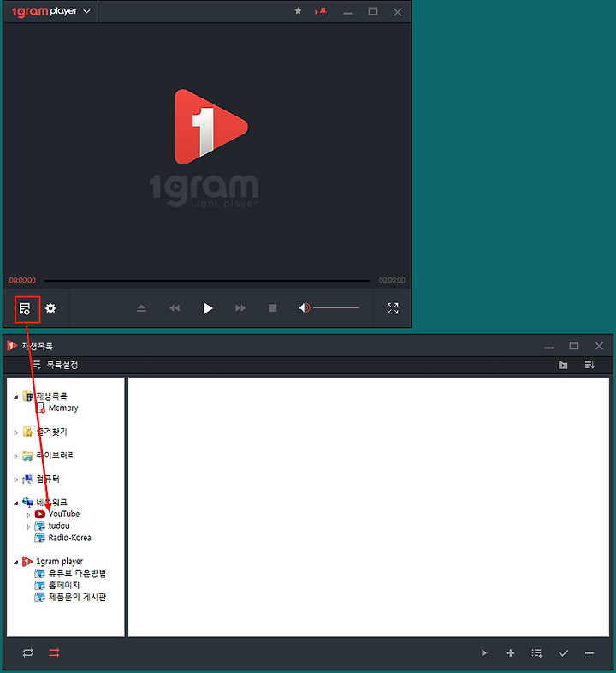Toggle red sequential play icon
This screenshot has height=673, width=616.
tap(54, 652)
